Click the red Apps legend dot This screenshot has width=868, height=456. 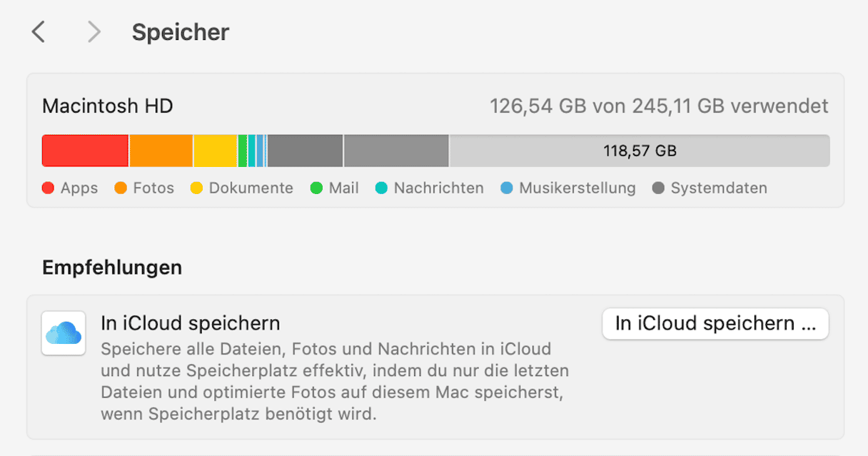tap(49, 188)
